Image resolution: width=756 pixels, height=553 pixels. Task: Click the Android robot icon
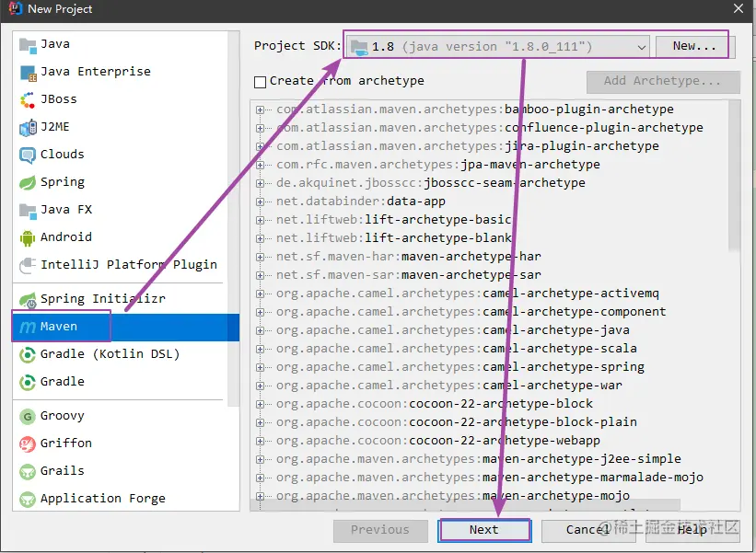coord(28,238)
